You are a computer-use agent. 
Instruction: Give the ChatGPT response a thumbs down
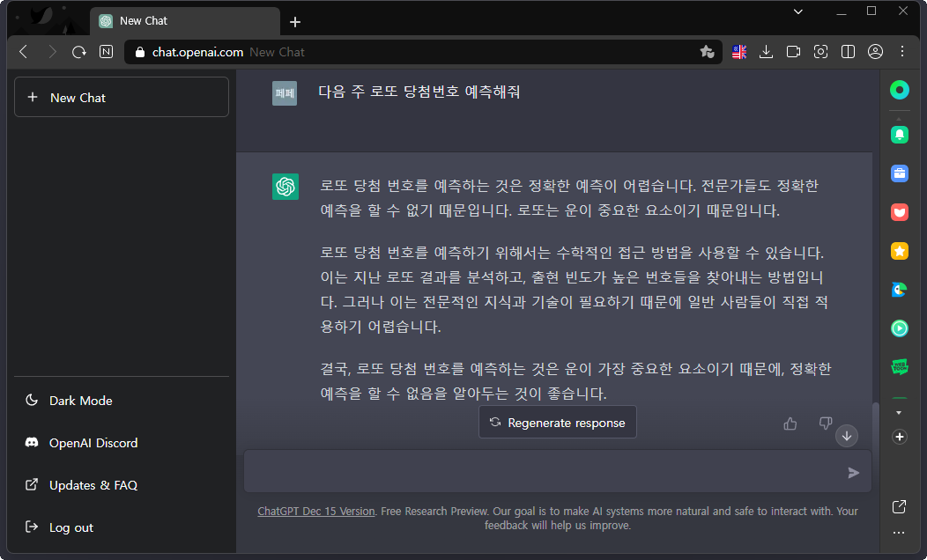tap(826, 424)
